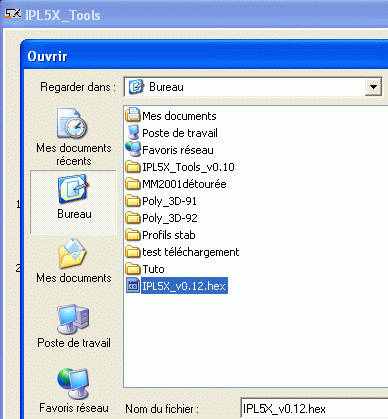
Task: Click the Mes documents folder icon in list
Action: coord(133,115)
